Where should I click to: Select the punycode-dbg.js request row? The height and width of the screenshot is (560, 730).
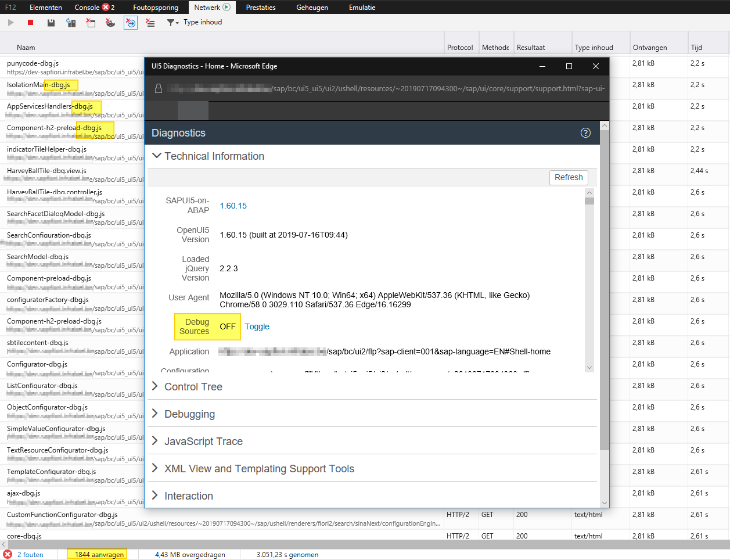[x=72, y=67]
